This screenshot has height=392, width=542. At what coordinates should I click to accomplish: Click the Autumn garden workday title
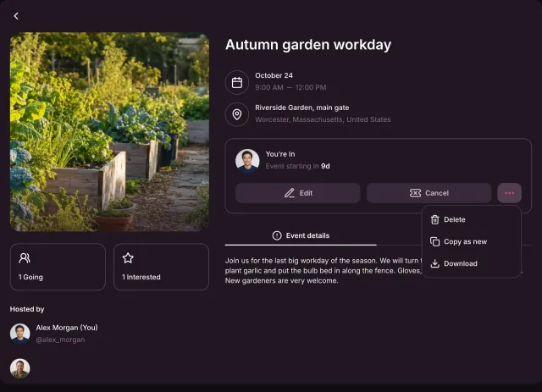point(308,45)
